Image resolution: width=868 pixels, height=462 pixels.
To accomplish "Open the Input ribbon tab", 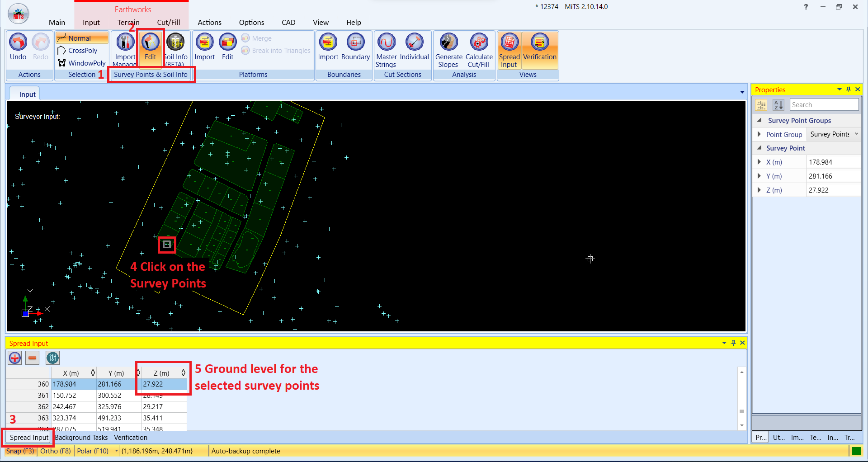I will point(91,22).
